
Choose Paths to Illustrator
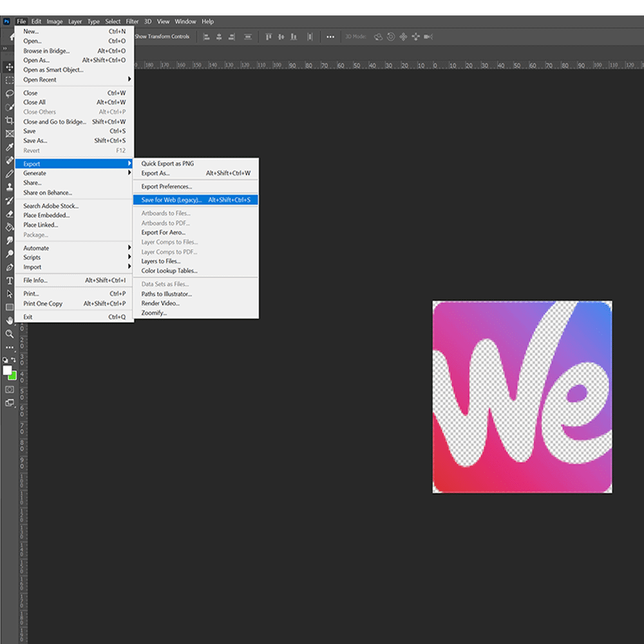click(x=196, y=294)
